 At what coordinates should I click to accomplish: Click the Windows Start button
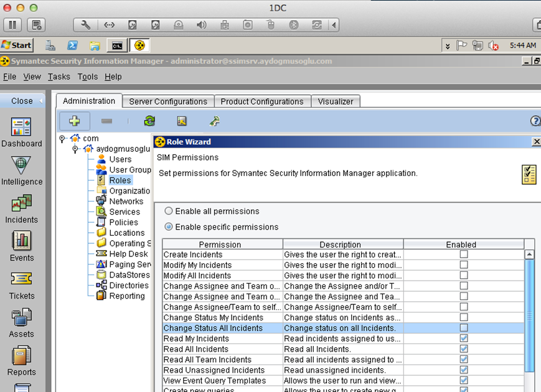pos(17,45)
